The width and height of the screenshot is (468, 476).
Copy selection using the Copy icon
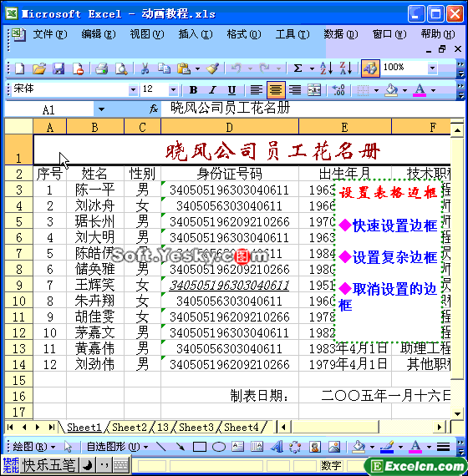[x=164, y=68]
